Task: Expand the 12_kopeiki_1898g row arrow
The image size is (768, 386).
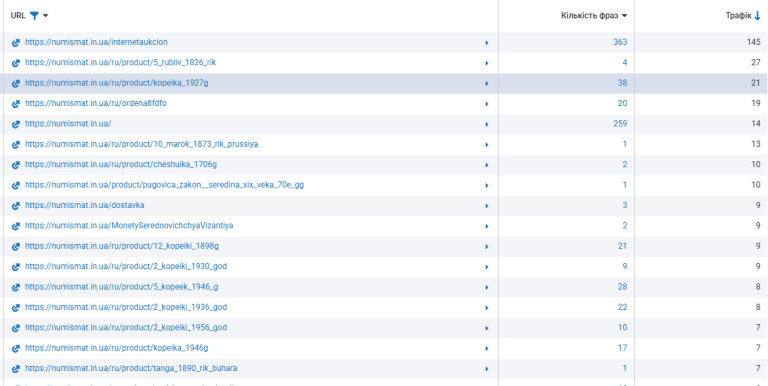Action: 486,246
